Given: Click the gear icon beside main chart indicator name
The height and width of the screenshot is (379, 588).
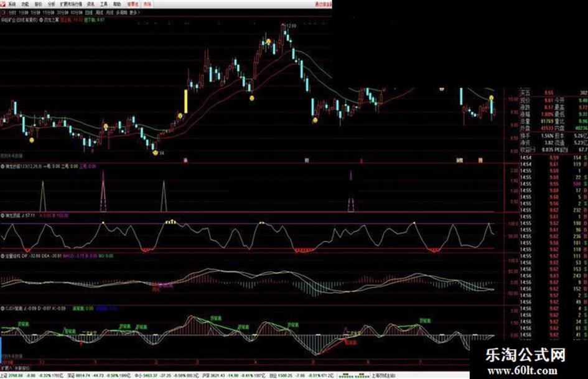Looking at the screenshot, I should point(41,19).
